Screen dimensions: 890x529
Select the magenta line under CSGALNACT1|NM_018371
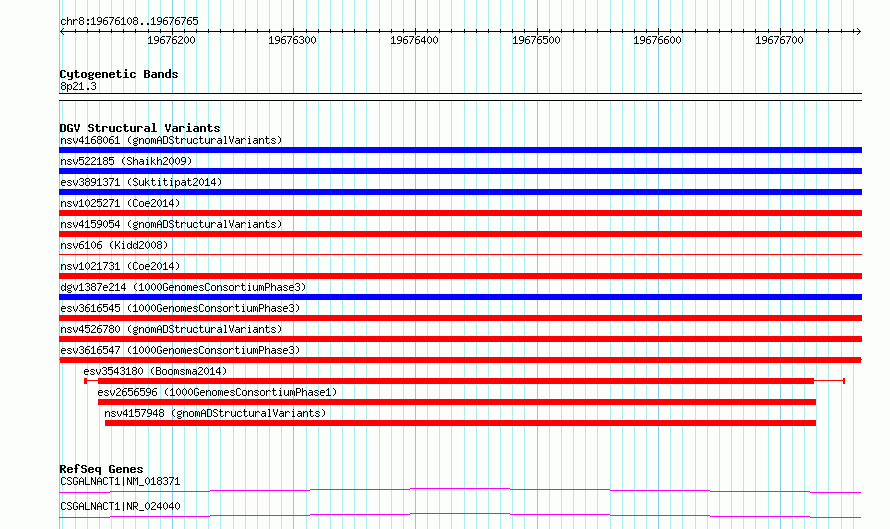[460, 490]
